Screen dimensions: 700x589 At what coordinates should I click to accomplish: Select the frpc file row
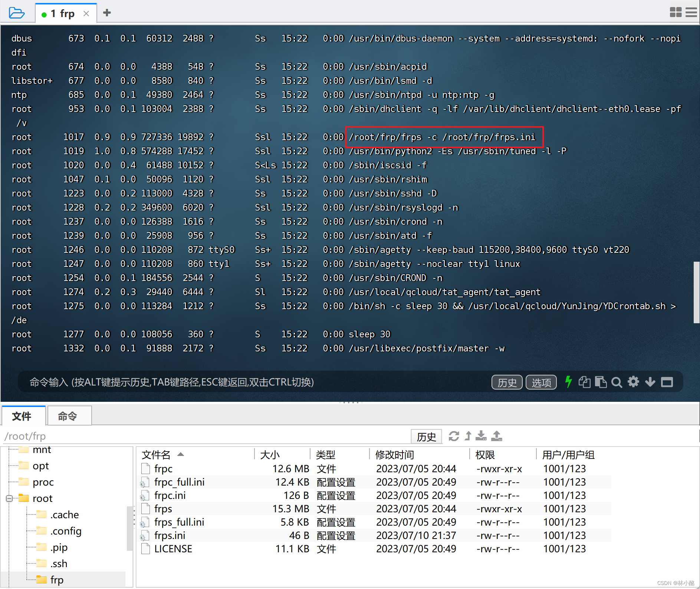tap(375, 469)
